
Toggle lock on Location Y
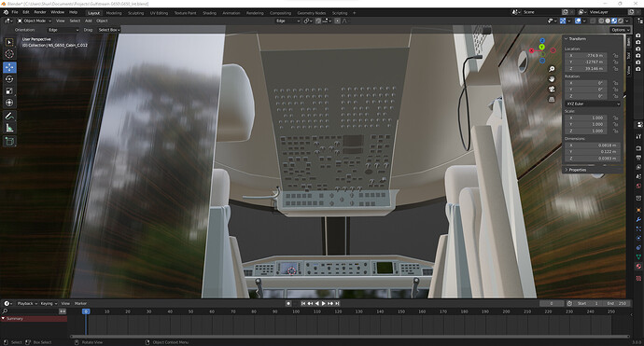tap(615, 62)
